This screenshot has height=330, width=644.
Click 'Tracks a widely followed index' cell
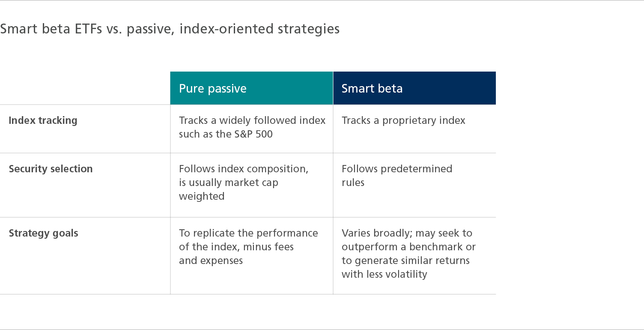coord(252,127)
